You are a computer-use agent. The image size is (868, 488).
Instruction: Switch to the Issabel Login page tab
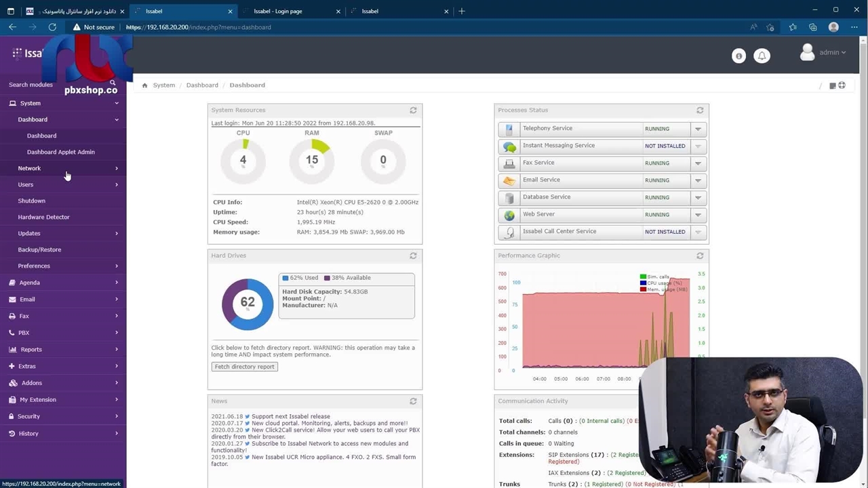coord(278,11)
